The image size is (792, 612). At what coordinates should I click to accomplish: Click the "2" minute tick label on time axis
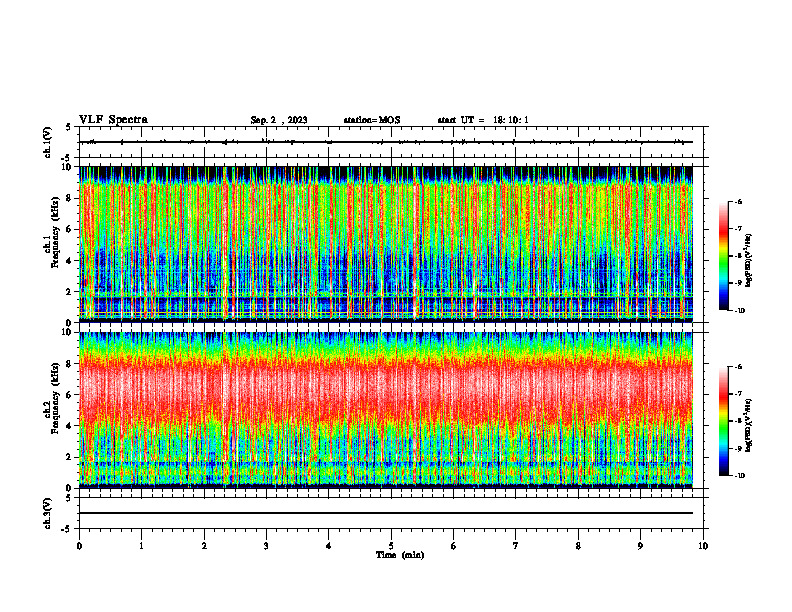(x=204, y=546)
